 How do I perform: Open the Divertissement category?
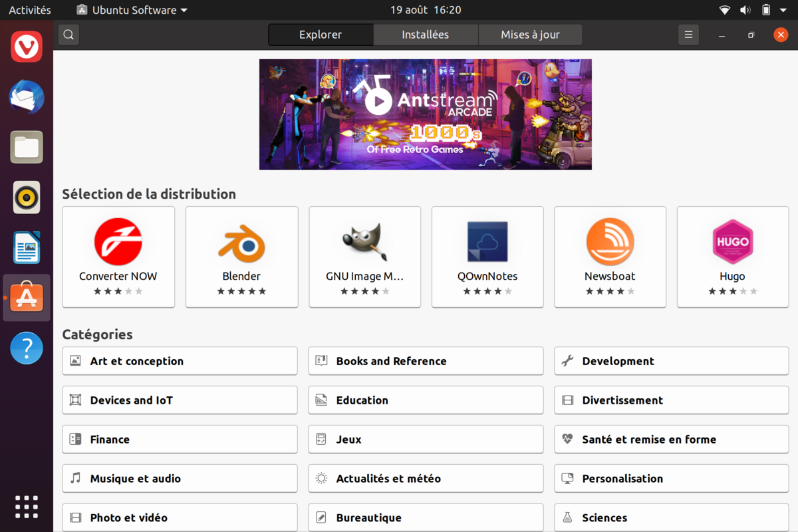pyautogui.click(x=672, y=400)
